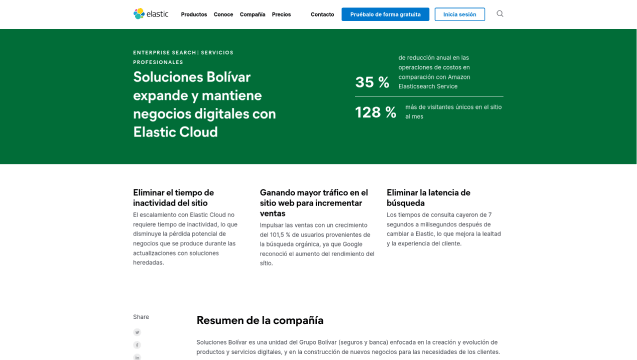Image resolution: width=637 pixels, height=360 pixels.
Task: Click the 35 % statistic
Action: coord(372,82)
